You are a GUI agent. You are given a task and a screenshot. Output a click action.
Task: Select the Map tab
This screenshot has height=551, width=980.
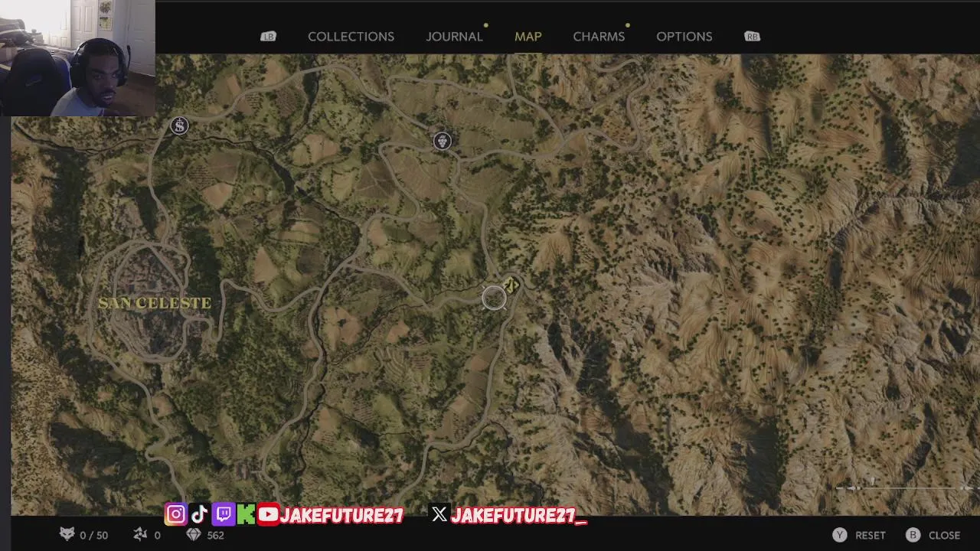pos(528,37)
